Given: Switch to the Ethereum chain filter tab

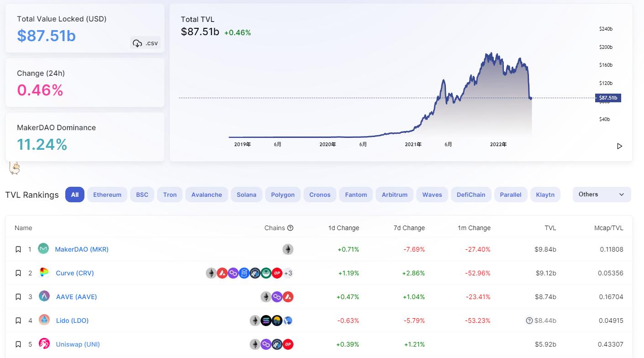Looking at the screenshot, I should [107, 194].
